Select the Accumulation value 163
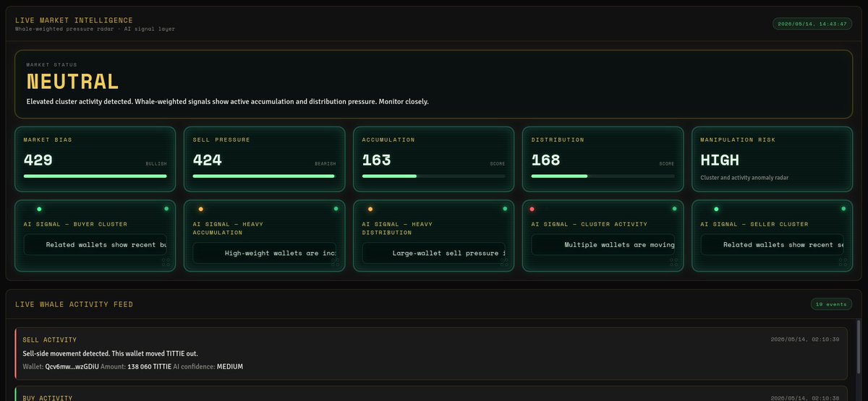Image resolution: width=868 pixels, height=401 pixels. click(x=377, y=160)
